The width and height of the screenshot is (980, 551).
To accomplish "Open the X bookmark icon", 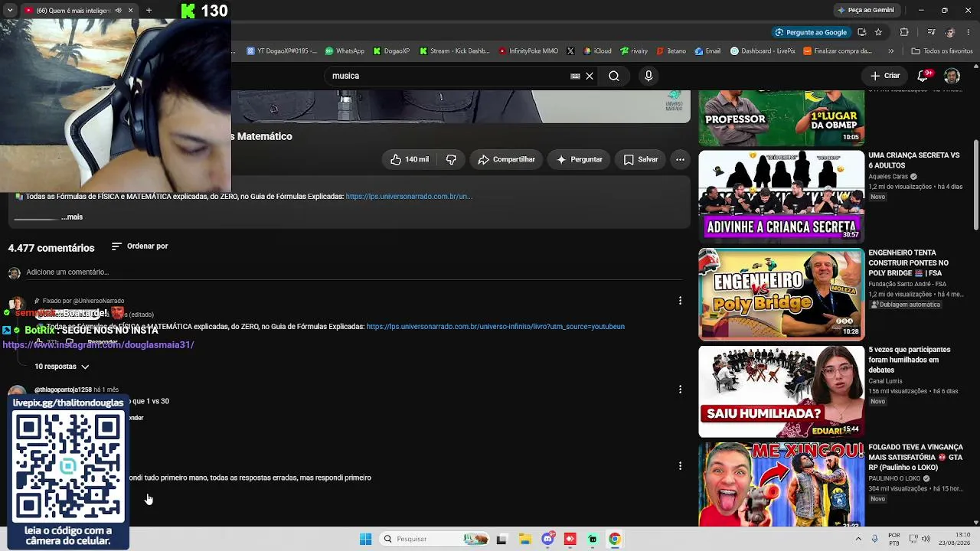I will pyautogui.click(x=570, y=51).
